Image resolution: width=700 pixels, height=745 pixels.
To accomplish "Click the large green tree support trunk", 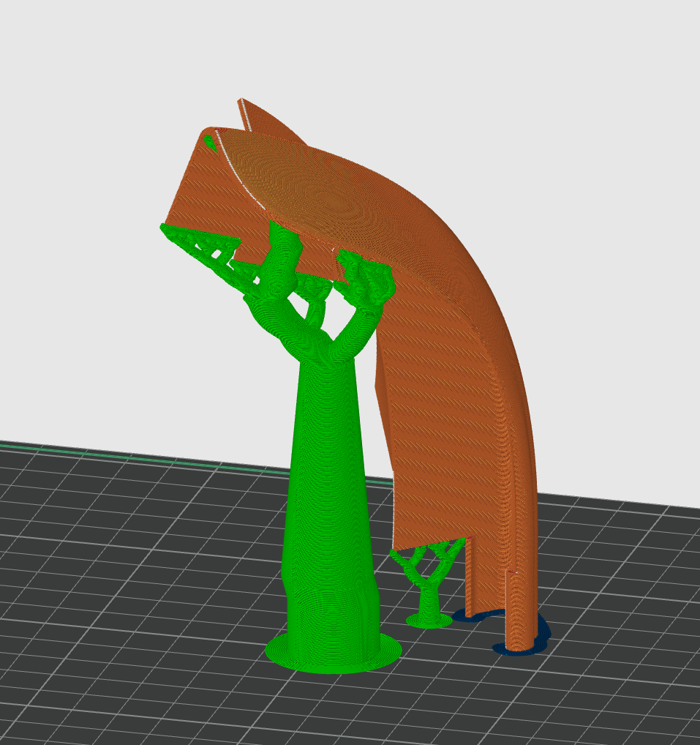I will [327, 476].
